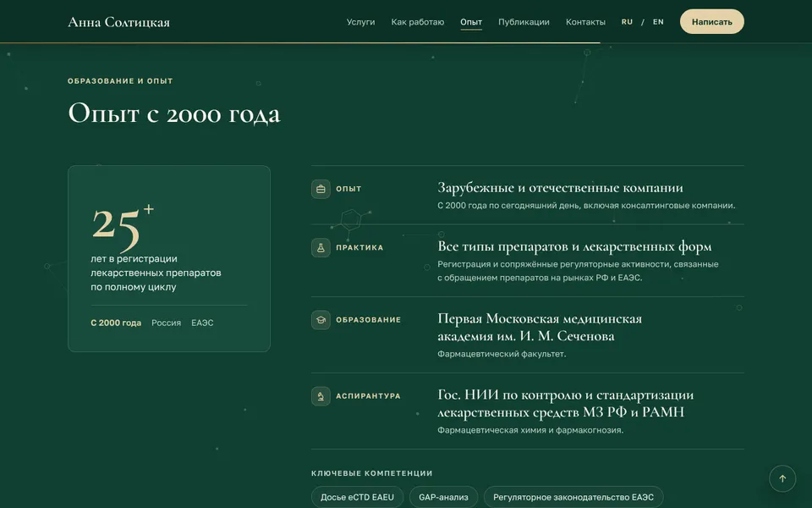The image size is (812, 508).
Task: Click the ОБРАЗОВАНИЕ row label
Action: [368, 320]
